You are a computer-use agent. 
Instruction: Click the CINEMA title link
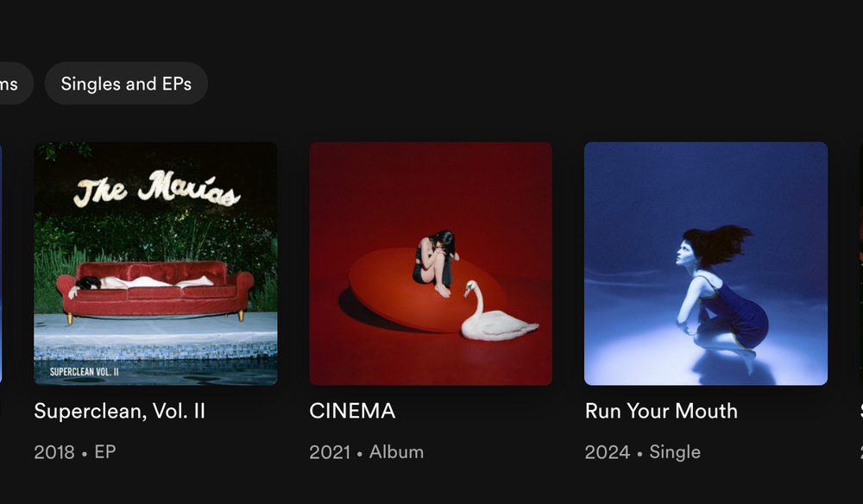[352, 411]
